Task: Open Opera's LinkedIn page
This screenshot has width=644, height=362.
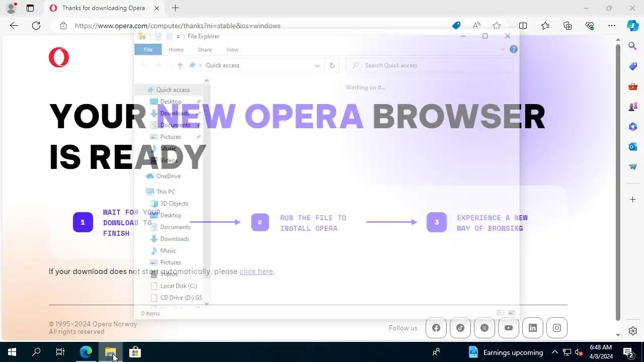Action: click(x=533, y=328)
